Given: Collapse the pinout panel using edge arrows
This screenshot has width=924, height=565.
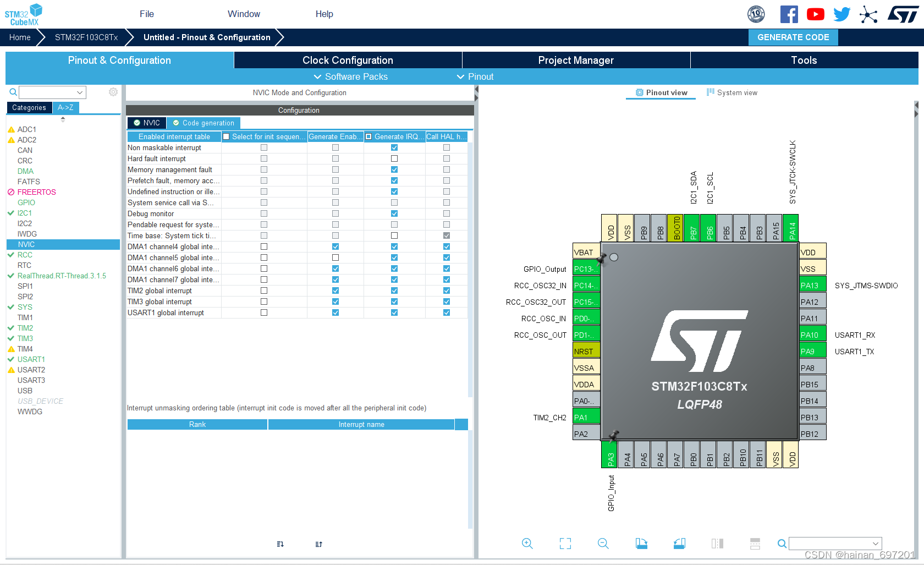Looking at the screenshot, I should (x=916, y=109).
